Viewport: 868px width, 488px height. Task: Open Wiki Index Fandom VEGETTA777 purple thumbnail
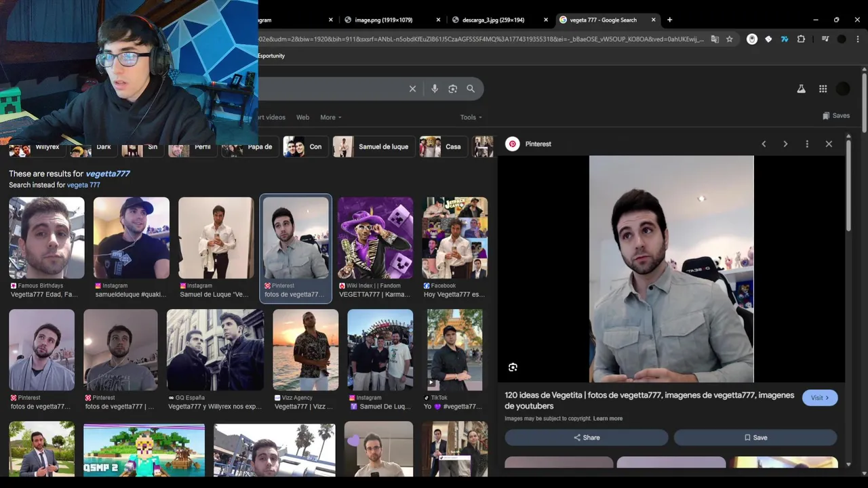click(x=375, y=238)
